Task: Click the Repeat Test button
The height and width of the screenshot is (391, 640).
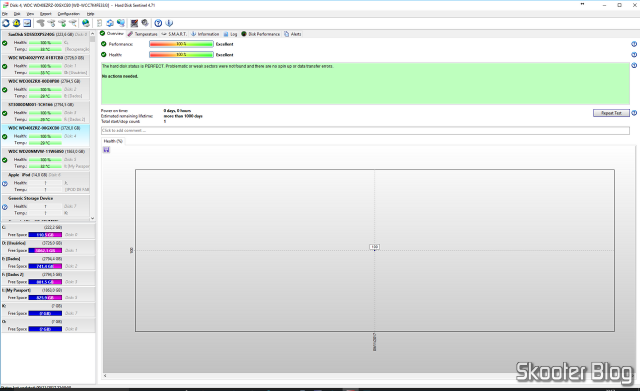Action: [611, 113]
